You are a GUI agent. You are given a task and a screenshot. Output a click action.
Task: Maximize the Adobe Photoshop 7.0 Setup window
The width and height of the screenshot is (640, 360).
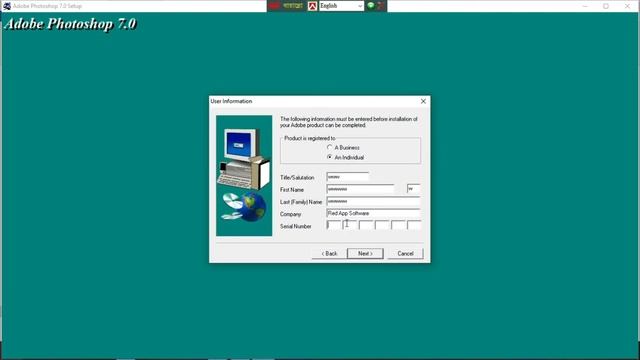point(606,6)
